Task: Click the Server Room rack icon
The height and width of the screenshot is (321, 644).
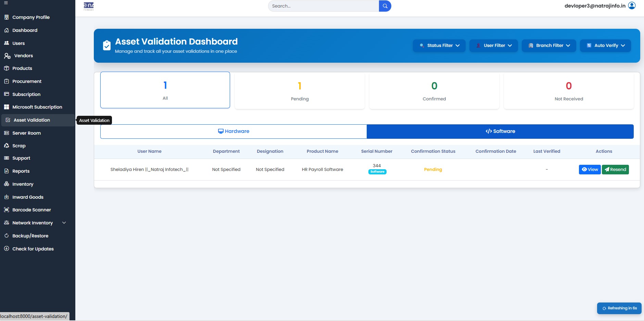Action: pos(7,133)
